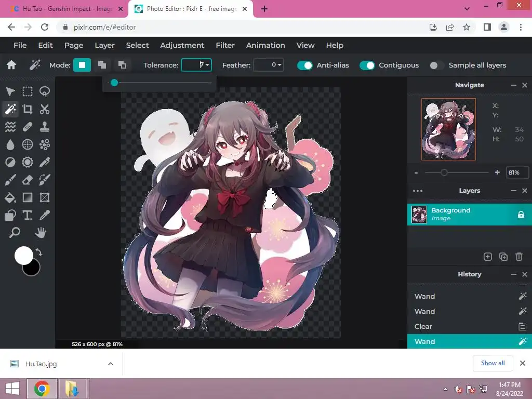Pick the white foreground color swatch
This screenshot has width=532, height=399.
(24, 256)
